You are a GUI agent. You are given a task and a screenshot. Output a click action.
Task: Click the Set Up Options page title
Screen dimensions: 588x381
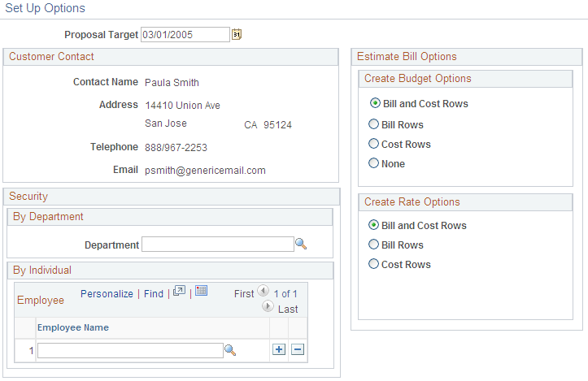(46, 8)
